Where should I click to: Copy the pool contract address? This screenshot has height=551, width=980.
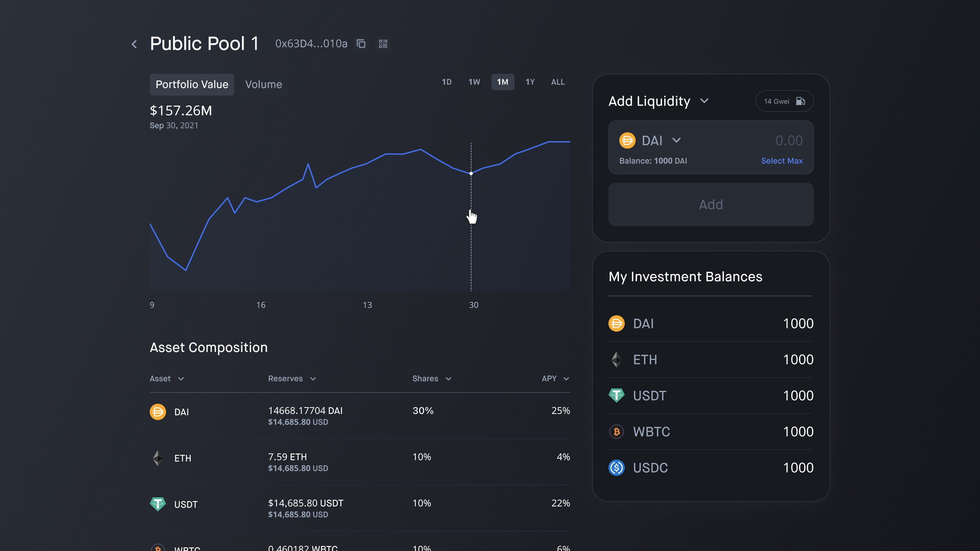click(361, 44)
